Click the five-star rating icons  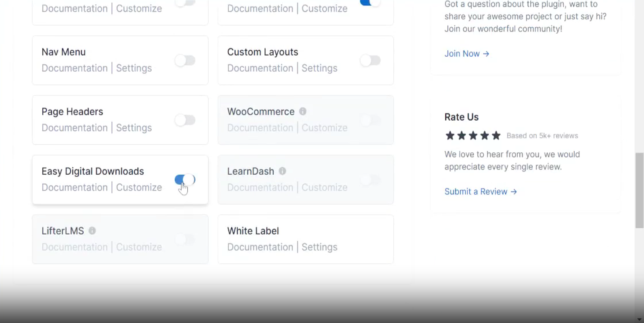(x=473, y=136)
